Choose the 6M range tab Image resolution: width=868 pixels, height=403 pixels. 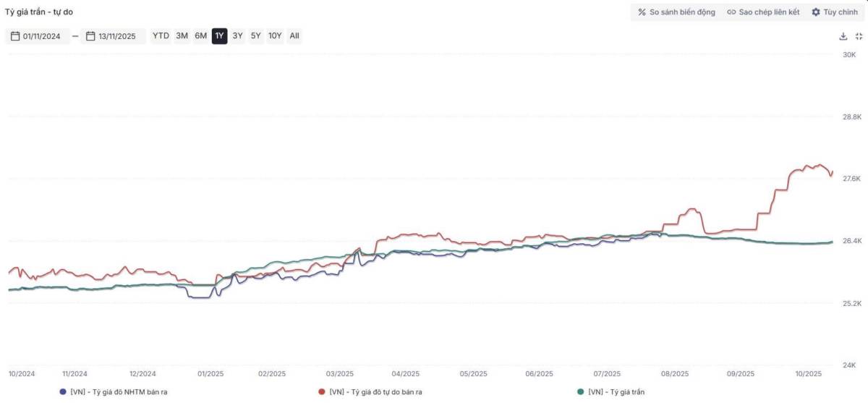pyautogui.click(x=200, y=35)
